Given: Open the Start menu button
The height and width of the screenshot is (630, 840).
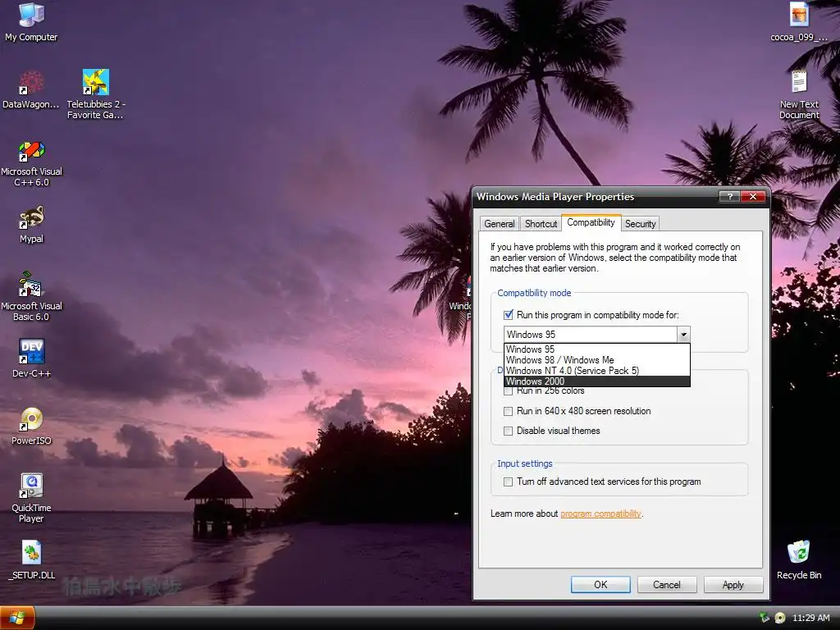Looking at the screenshot, I should point(17,618).
